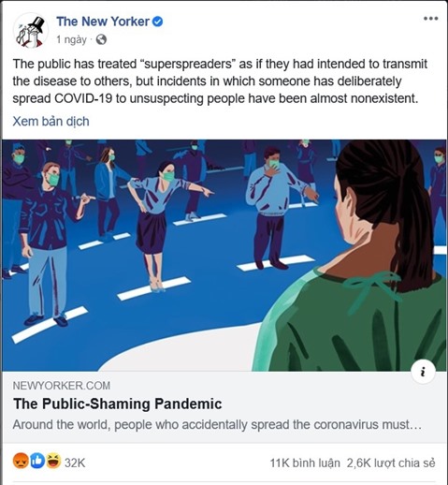Image resolution: width=448 pixels, height=485 pixels.
Task: Click 'Xem bản dịch' translation link
Action: [x=51, y=121]
